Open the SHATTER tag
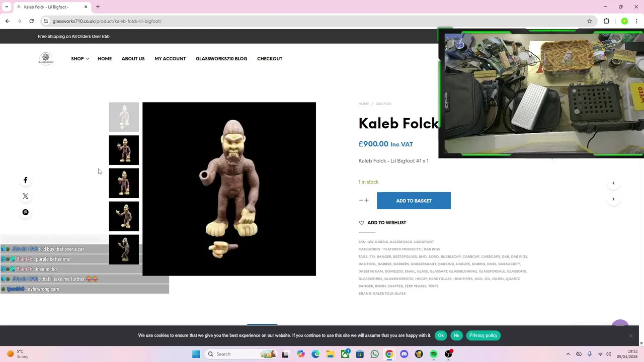 (x=395, y=286)
